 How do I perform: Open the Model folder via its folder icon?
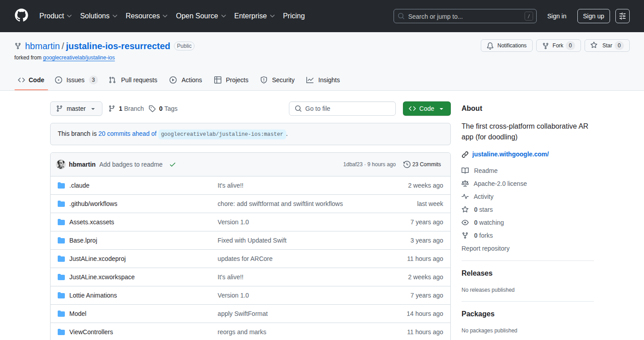click(61, 314)
